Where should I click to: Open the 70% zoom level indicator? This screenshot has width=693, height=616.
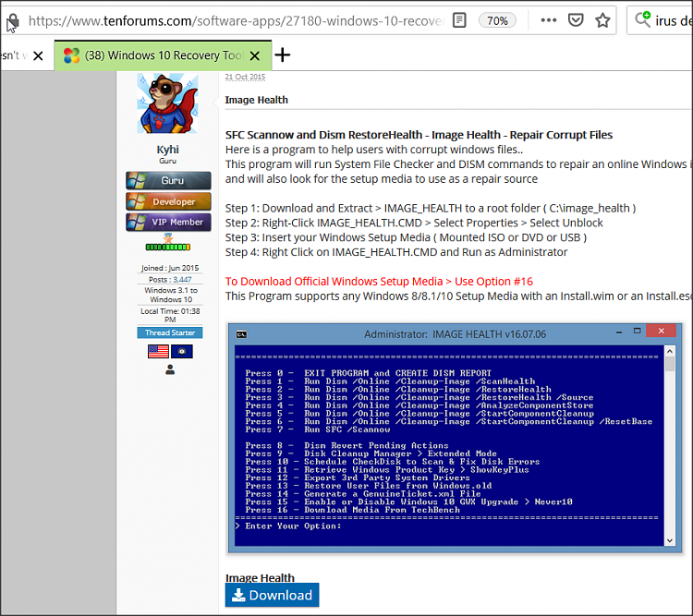pos(497,20)
